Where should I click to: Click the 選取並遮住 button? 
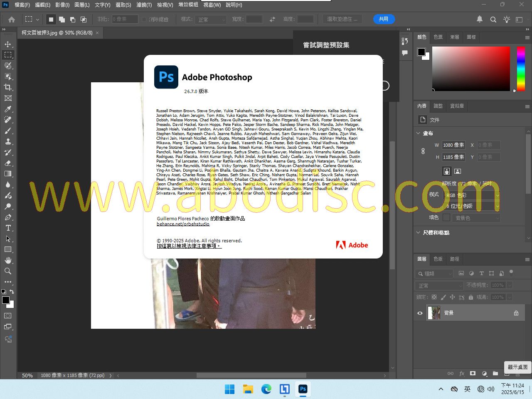tap(342, 19)
